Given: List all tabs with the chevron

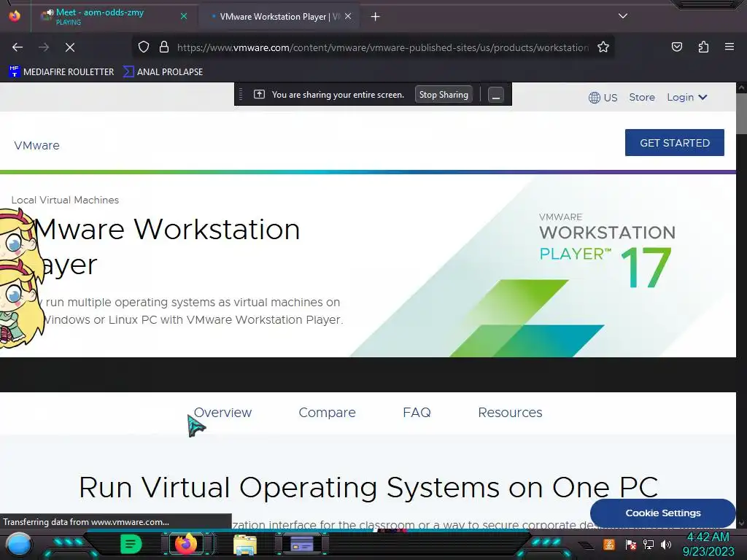Looking at the screenshot, I should click(623, 16).
